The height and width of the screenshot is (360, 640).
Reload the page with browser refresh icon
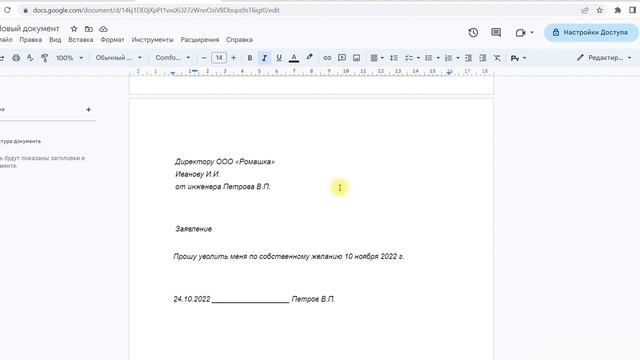tap(7, 10)
